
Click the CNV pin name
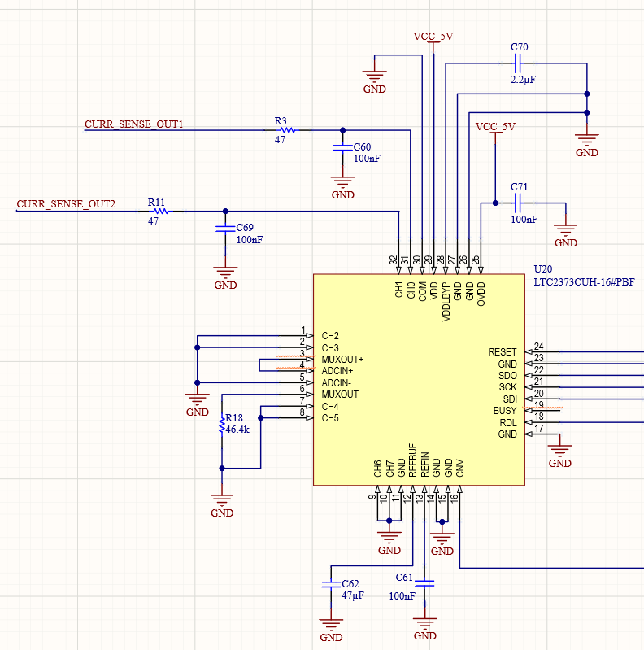tap(460, 468)
